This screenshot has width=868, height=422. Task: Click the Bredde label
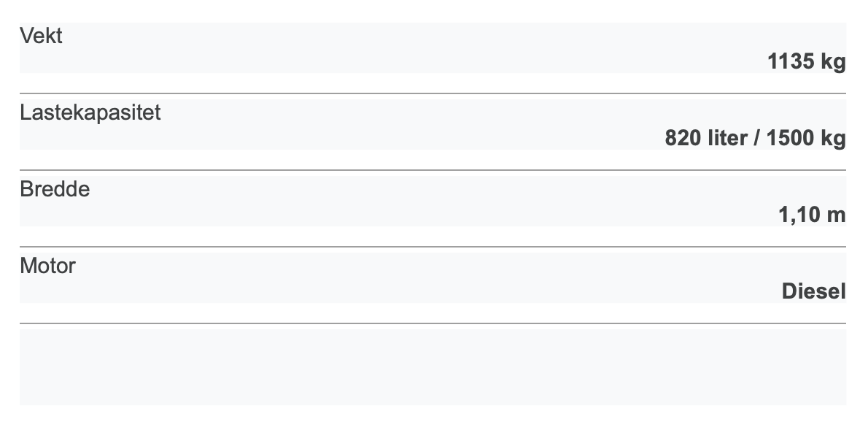coord(55,189)
